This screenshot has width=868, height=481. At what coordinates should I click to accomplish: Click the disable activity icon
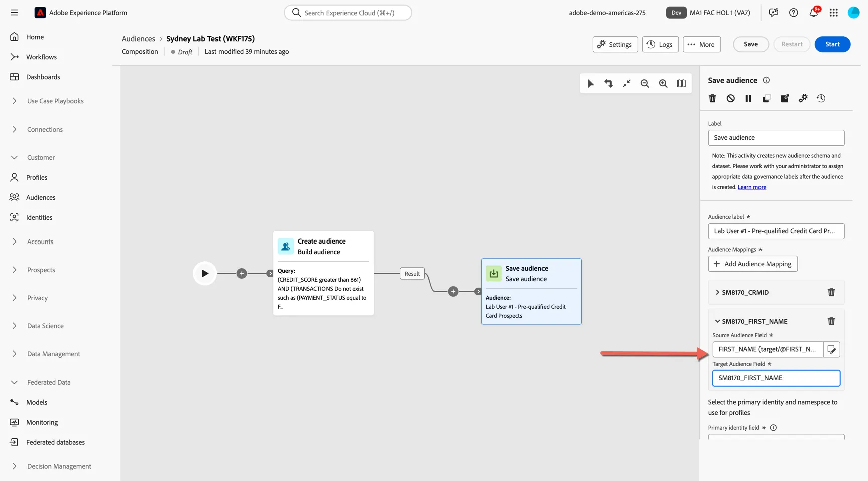tap(730, 98)
